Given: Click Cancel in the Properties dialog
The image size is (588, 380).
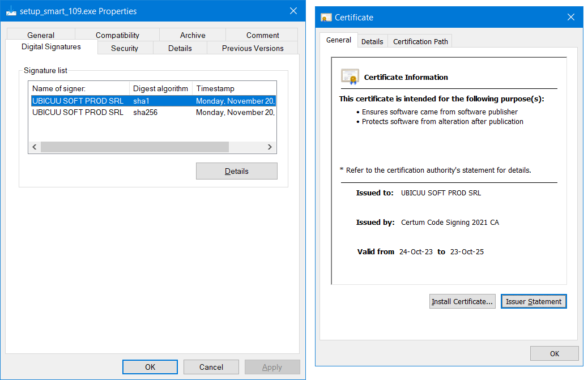Looking at the screenshot, I should click(211, 367).
